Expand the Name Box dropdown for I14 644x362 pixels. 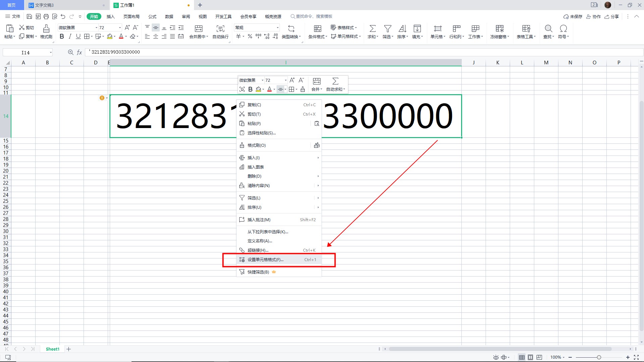coord(51,52)
